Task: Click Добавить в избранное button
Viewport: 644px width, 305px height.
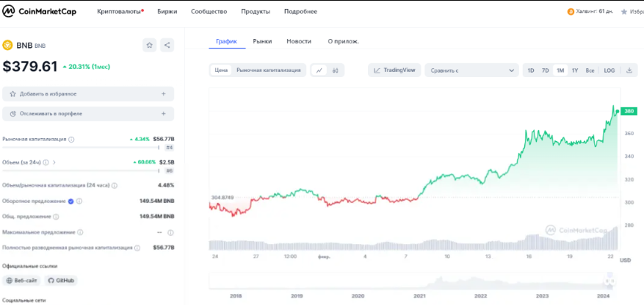Action: 88,94
